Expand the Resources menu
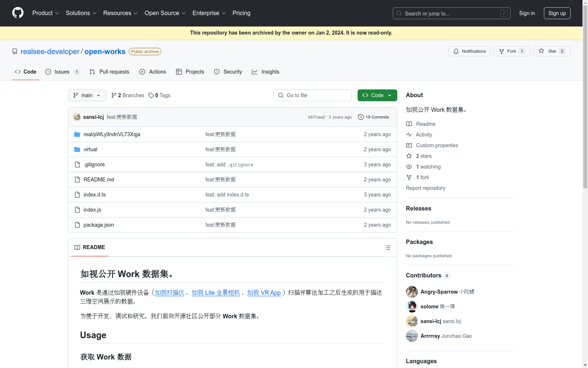Viewport: 588px width, 368px height. click(x=121, y=13)
